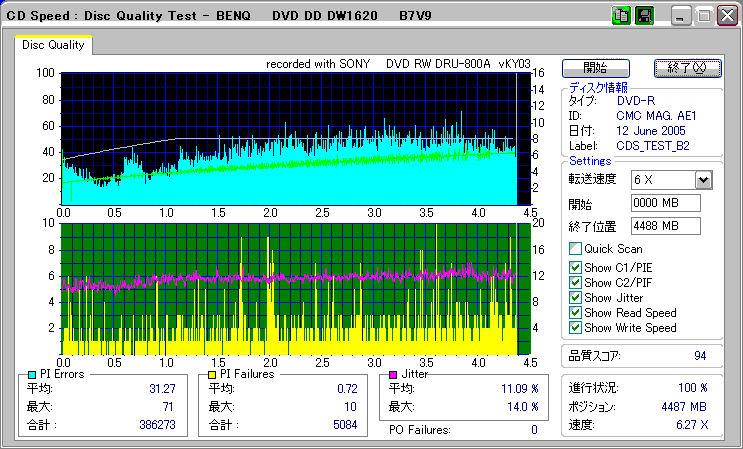Click the cyan PI Errors color swatch
The image size is (743, 449).
click(x=32, y=375)
